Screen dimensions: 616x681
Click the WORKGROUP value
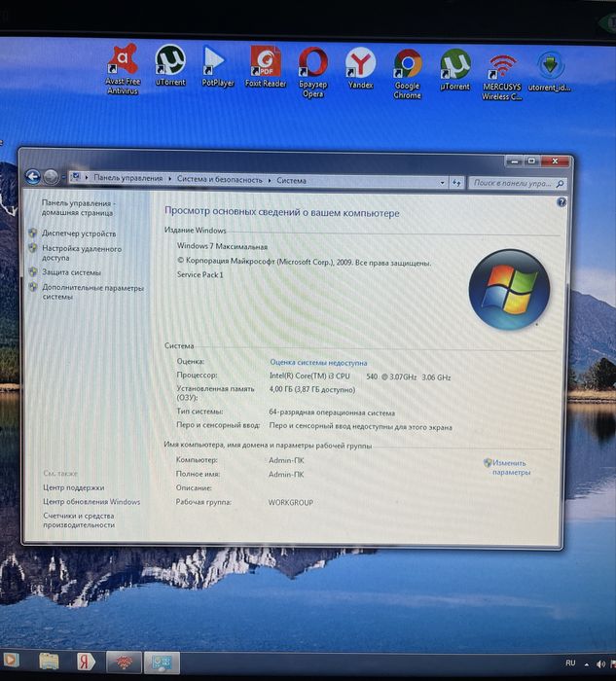pyautogui.click(x=291, y=503)
